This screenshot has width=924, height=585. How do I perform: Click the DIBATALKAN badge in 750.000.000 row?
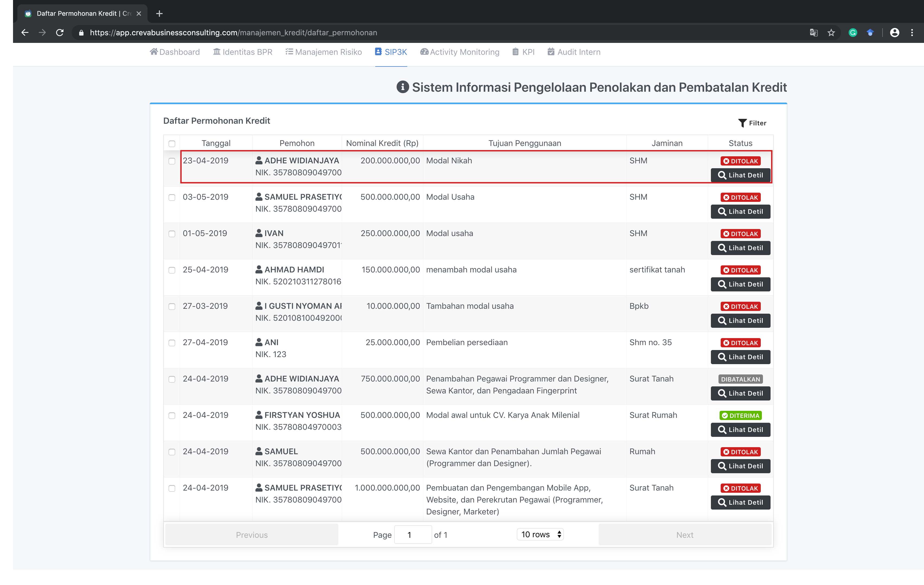click(740, 379)
